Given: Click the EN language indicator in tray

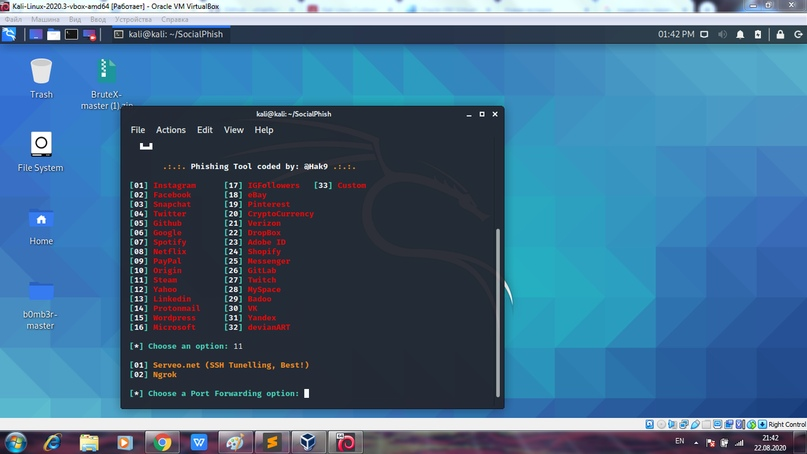Looking at the screenshot, I should [x=680, y=441].
